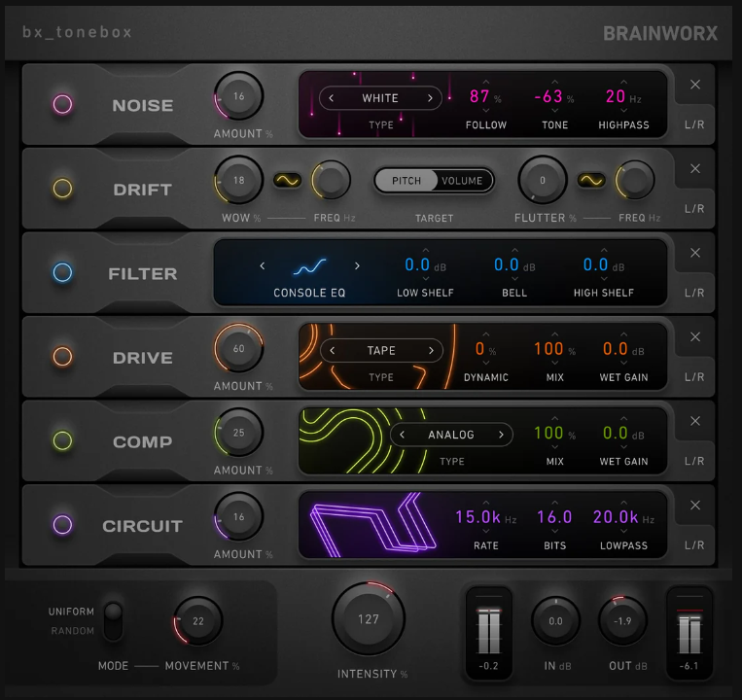Click the OUT dB gain knob
Image resolution: width=742 pixels, height=700 pixels.
[622, 621]
